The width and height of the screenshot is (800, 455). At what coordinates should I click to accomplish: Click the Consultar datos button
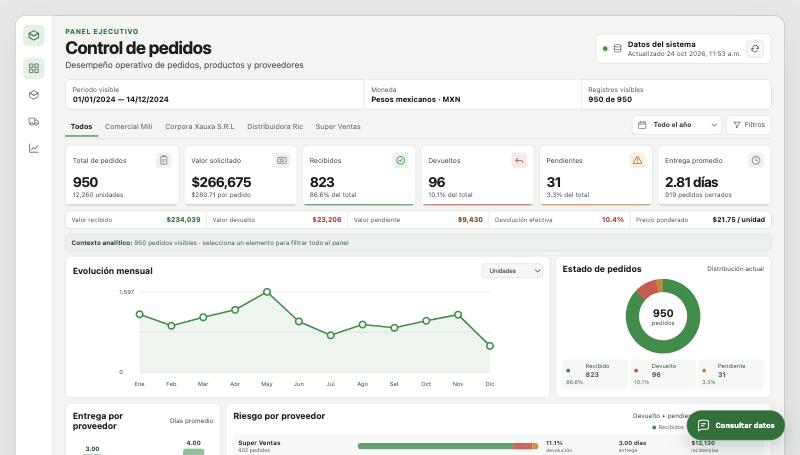(x=736, y=425)
